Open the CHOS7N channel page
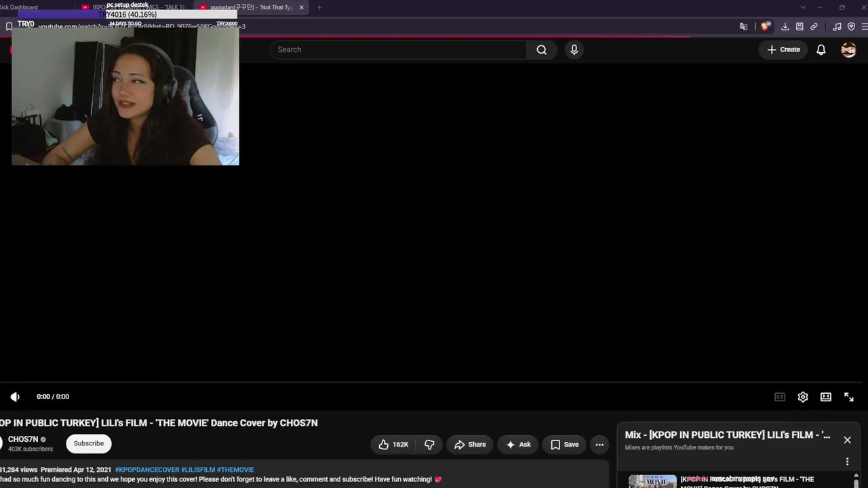The image size is (868, 488). [x=23, y=439]
